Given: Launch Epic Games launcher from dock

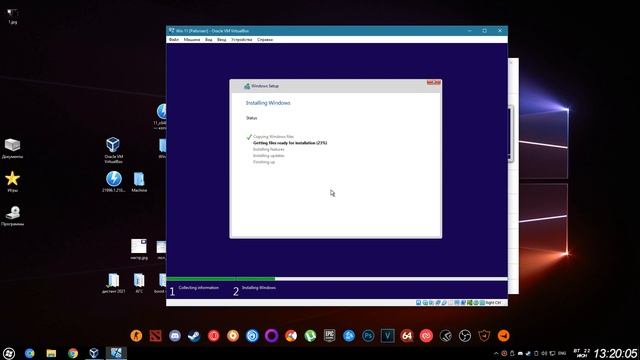Looking at the screenshot, I should pyautogui.click(x=329, y=336).
